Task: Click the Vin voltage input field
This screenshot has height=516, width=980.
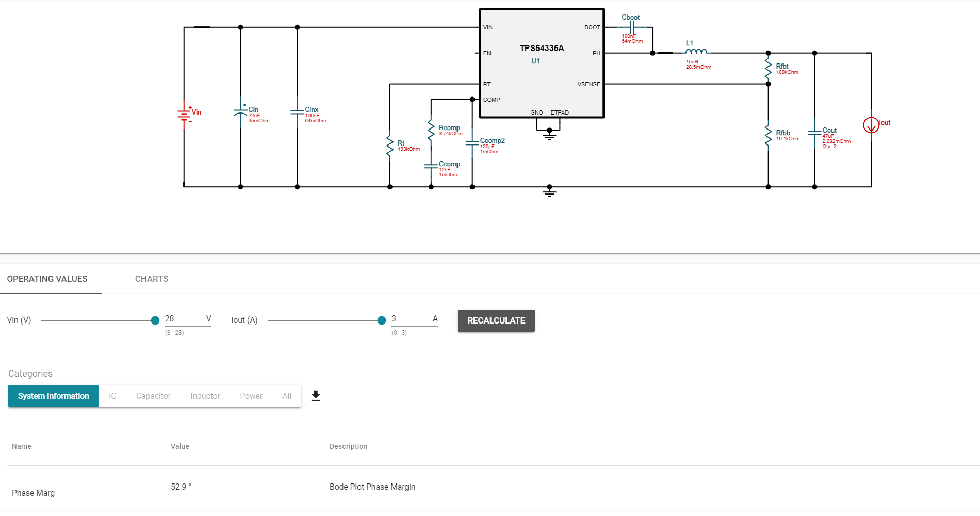Action: click(188, 319)
